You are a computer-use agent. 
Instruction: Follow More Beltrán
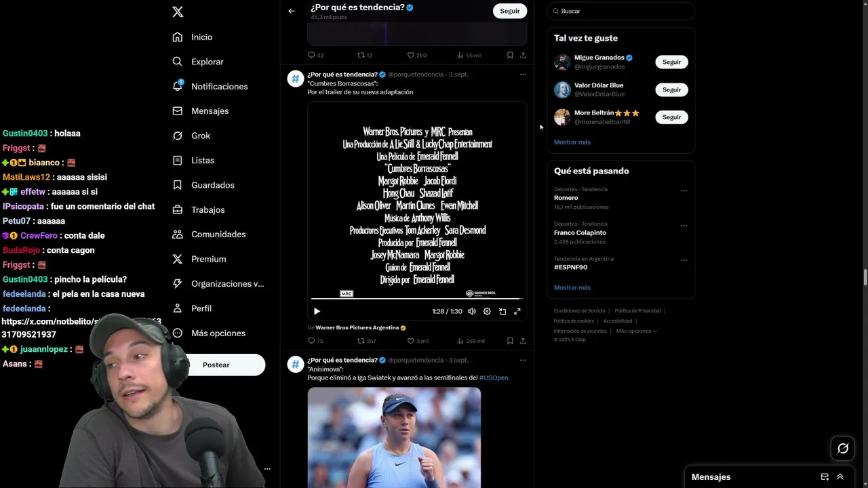(671, 117)
